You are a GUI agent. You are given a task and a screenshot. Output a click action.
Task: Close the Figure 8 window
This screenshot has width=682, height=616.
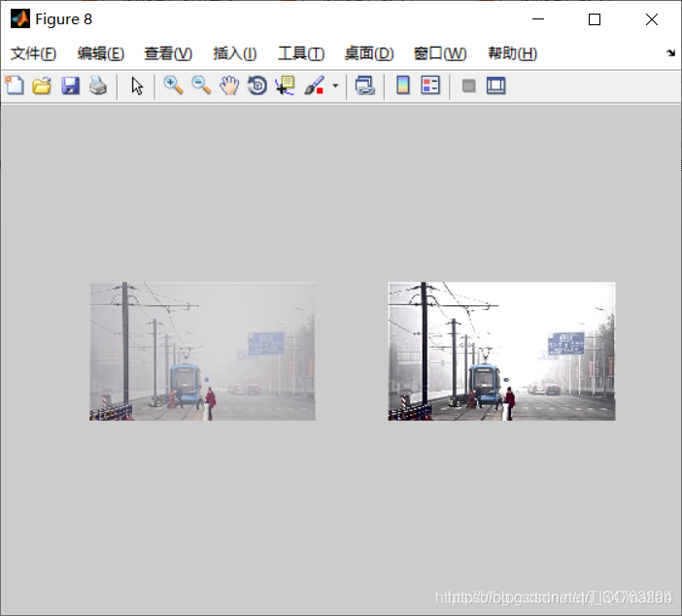coord(652,19)
